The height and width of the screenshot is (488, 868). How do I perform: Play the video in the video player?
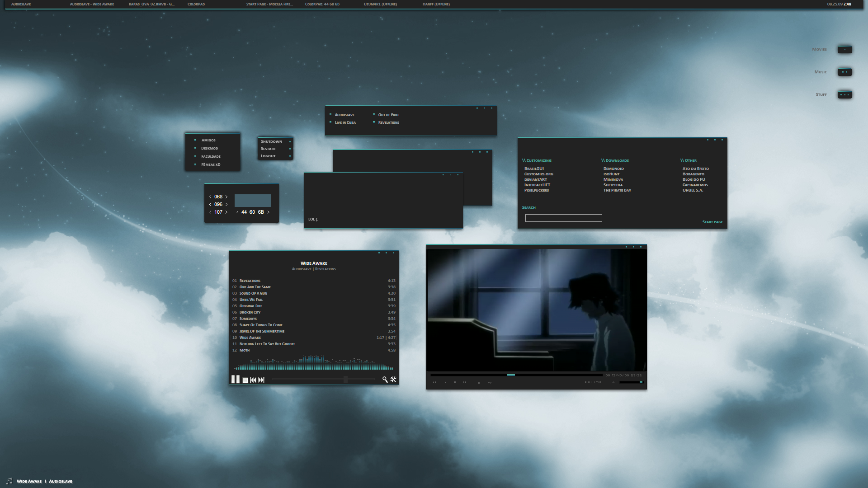(445, 382)
